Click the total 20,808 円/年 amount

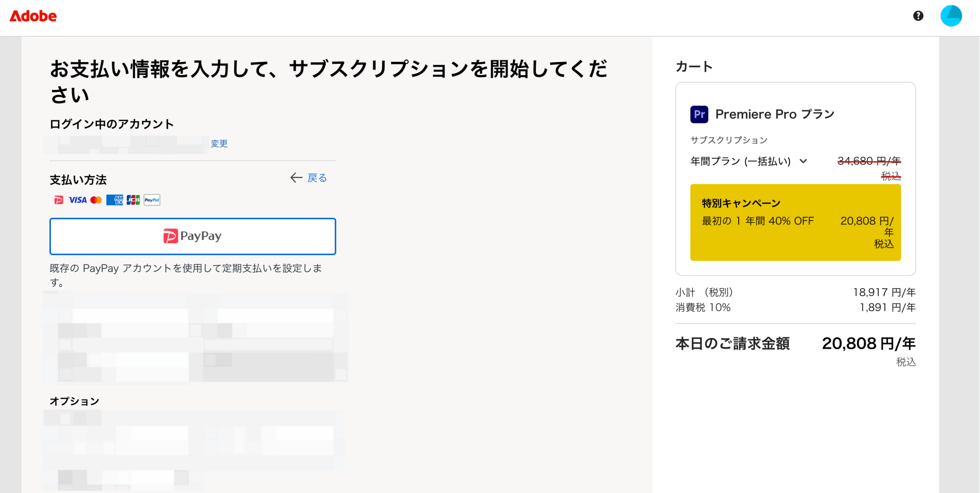click(x=869, y=344)
